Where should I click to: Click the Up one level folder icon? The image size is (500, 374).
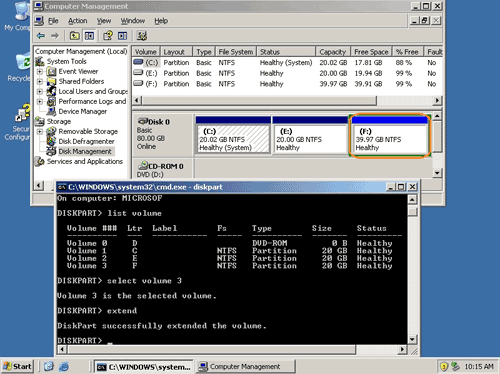coord(74,35)
